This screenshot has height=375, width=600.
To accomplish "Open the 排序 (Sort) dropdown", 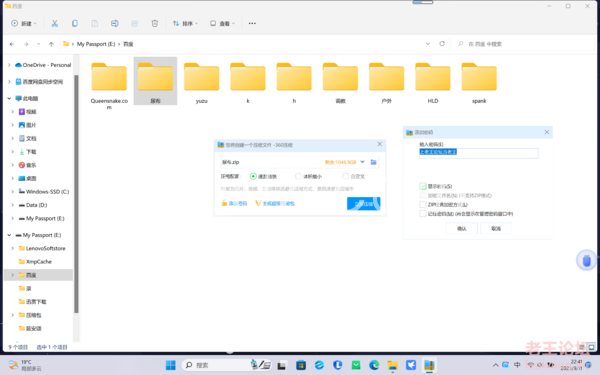I will (x=185, y=23).
